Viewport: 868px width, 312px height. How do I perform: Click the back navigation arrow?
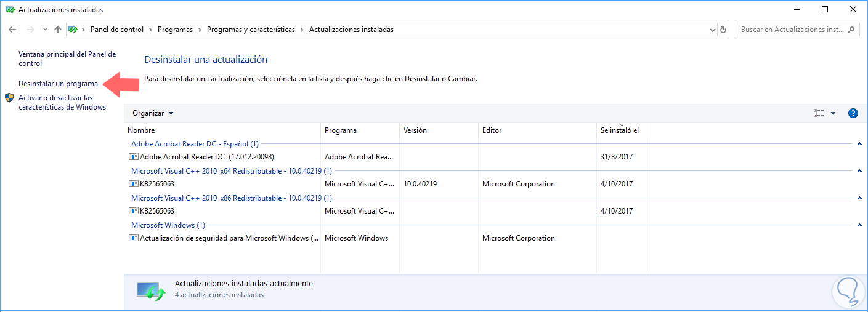[12, 30]
